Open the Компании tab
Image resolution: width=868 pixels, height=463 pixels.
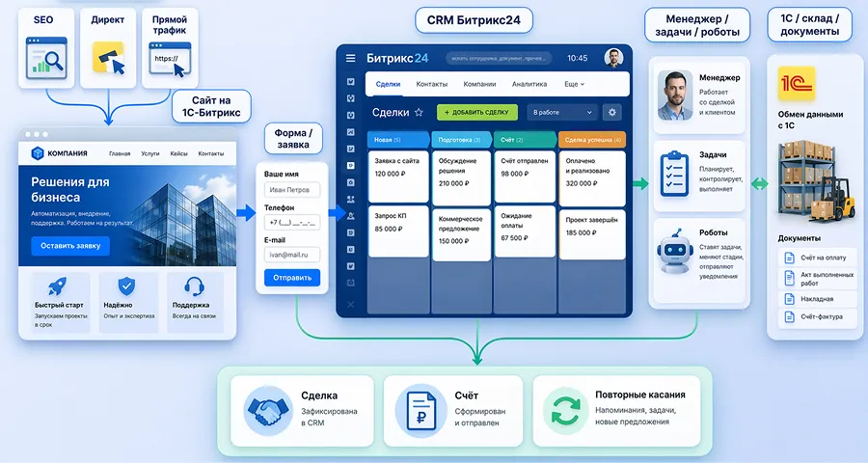(479, 84)
